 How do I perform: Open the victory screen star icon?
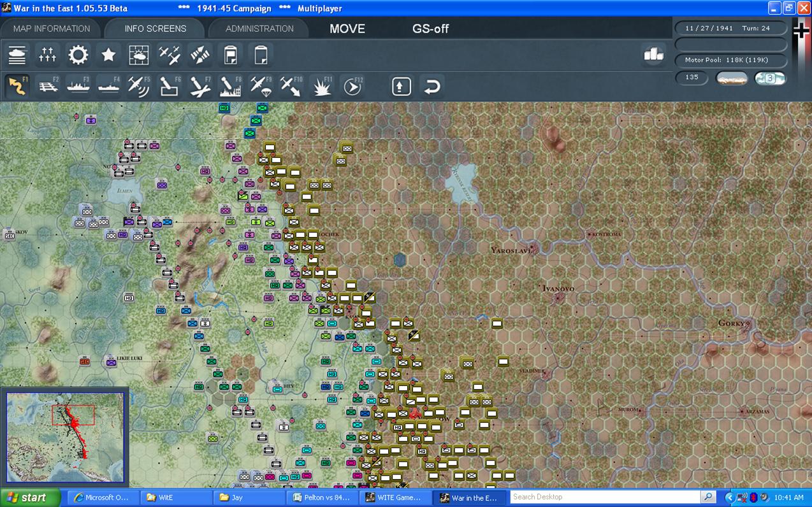[108, 55]
